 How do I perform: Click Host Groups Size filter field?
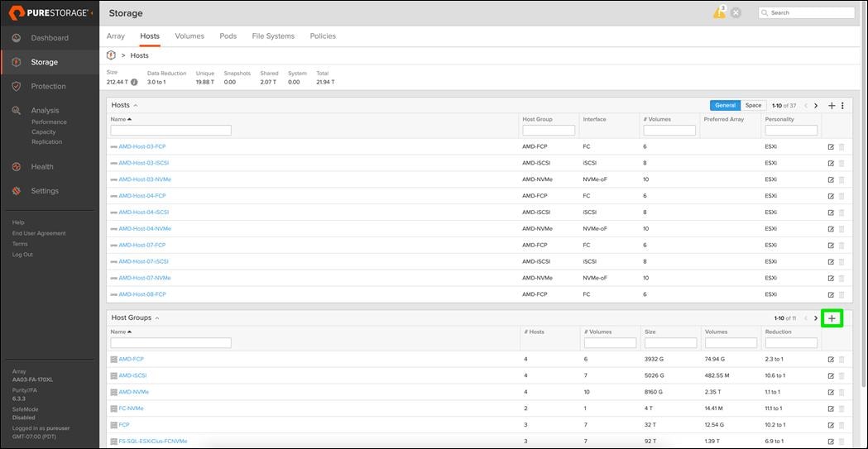pyautogui.click(x=670, y=343)
